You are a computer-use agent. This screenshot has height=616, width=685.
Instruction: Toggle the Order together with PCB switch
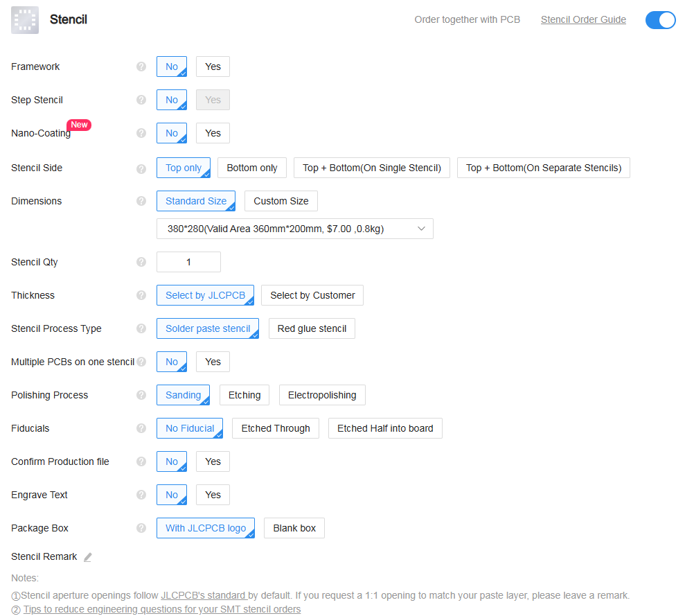coord(660,20)
